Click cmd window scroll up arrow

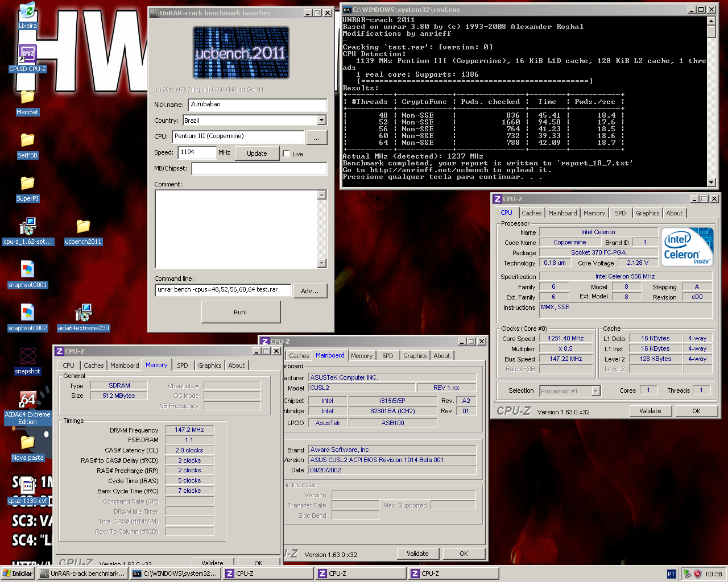tap(711, 21)
